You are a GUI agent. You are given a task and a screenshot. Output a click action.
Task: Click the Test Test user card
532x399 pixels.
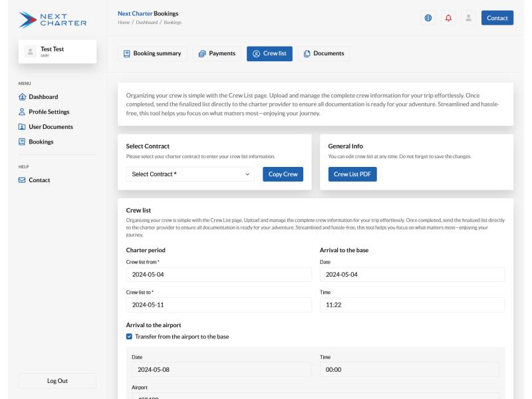57,52
